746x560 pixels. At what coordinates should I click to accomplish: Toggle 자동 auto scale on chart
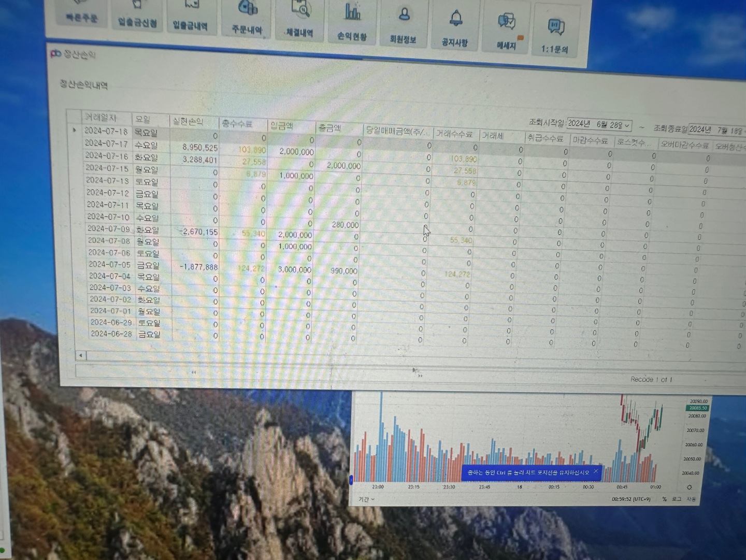[x=691, y=499]
